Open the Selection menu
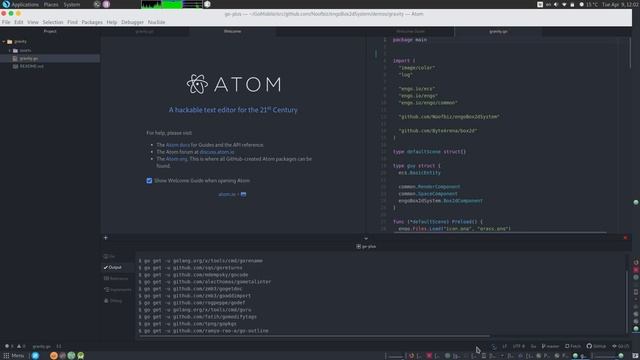The height and width of the screenshot is (360, 640). (53, 22)
